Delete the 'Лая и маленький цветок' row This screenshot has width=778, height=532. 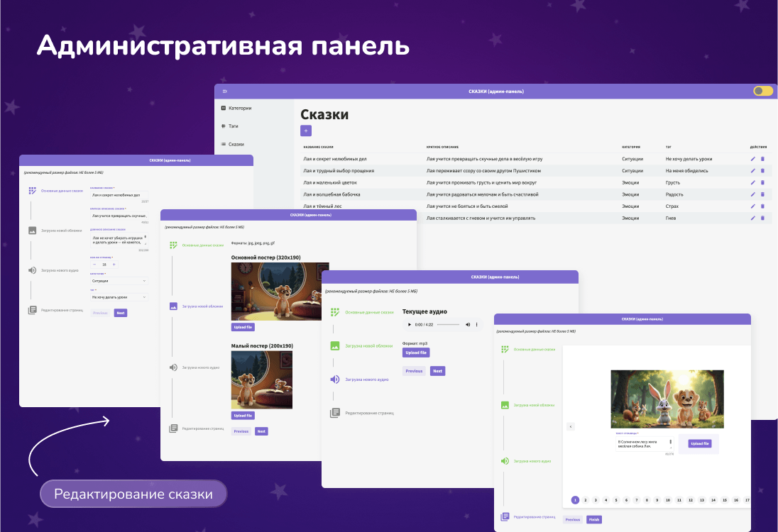(x=762, y=182)
